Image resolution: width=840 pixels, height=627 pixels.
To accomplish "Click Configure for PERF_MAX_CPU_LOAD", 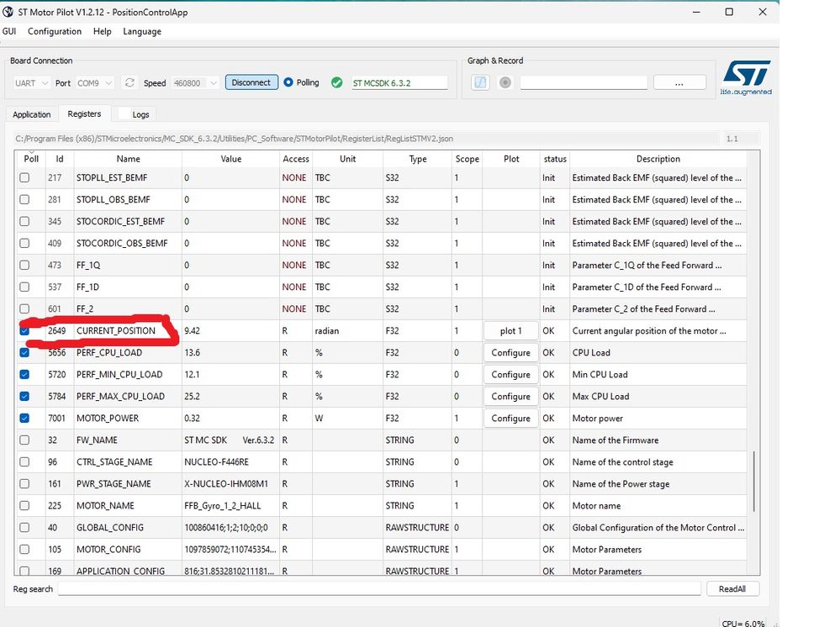I will 510,396.
